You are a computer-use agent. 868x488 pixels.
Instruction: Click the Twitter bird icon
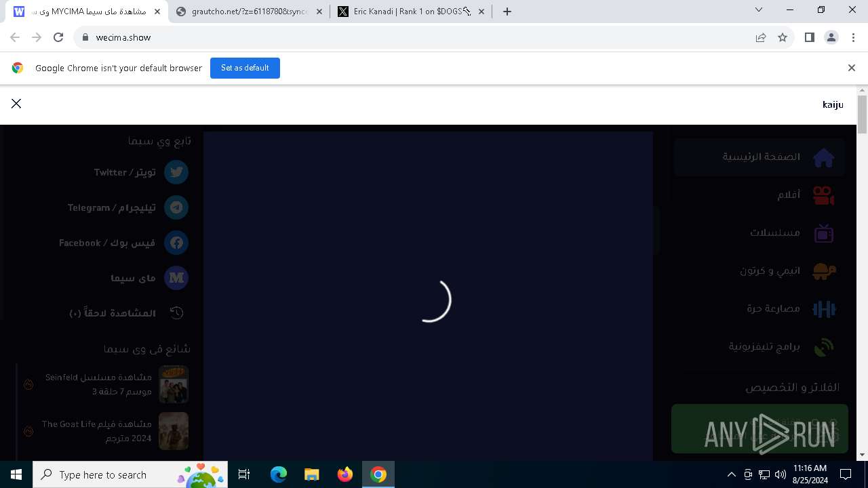pyautogui.click(x=176, y=172)
